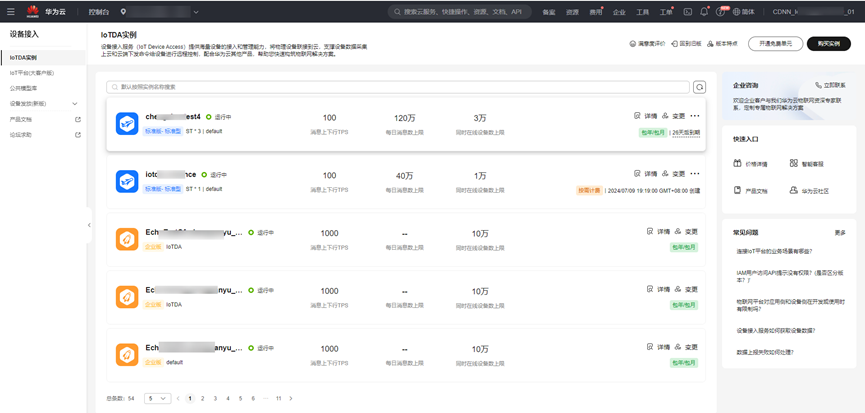Image resolution: width=865 pixels, height=413 pixels.
Task: Open the hamburger service list menu
Action: 11,12
